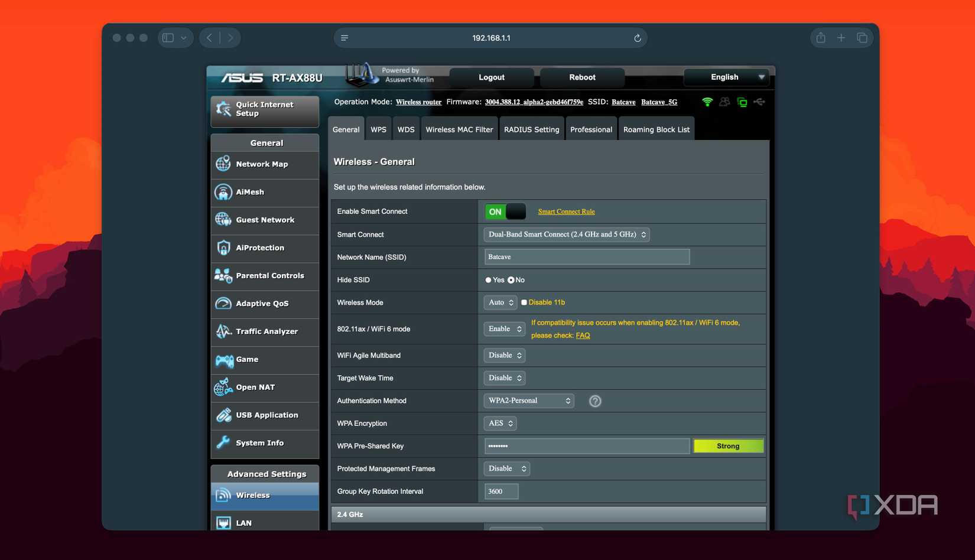Expand the Authentication Method dropdown
Image resolution: width=975 pixels, height=560 pixels.
pyautogui.click(x=528, y=401)
